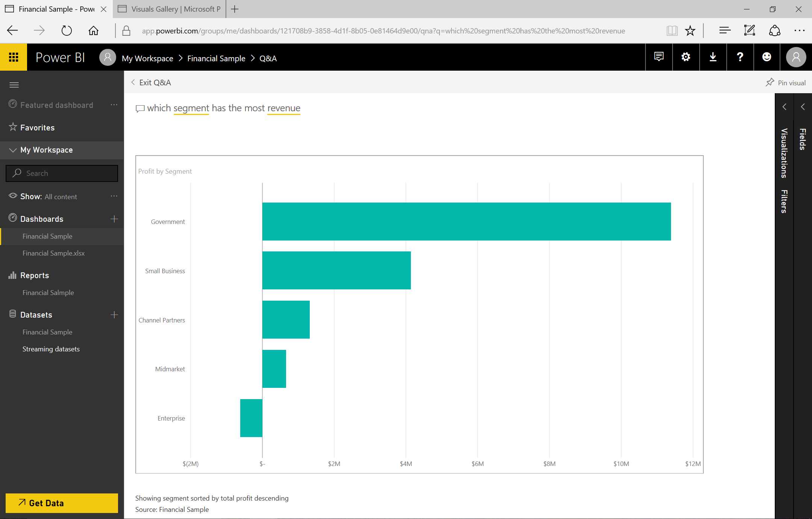812x519 pixels.
Task: Collapse the My Workspace section
Action: point(13,150)
